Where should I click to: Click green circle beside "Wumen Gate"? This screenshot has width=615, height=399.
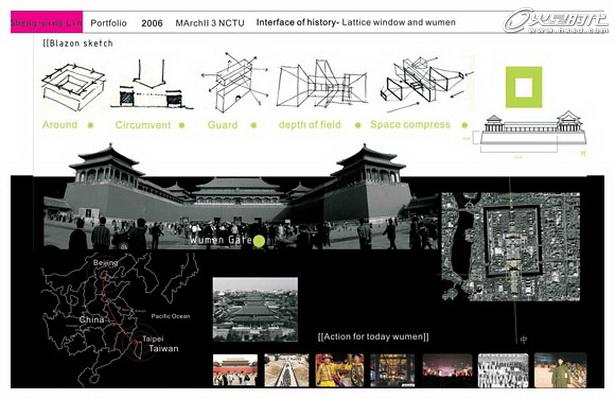click(x=259, y=241)
